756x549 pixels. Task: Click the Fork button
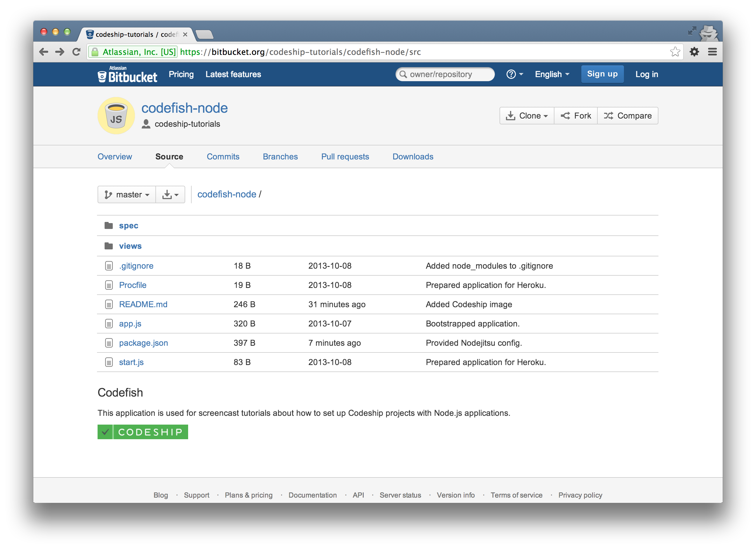pos(576,116)
